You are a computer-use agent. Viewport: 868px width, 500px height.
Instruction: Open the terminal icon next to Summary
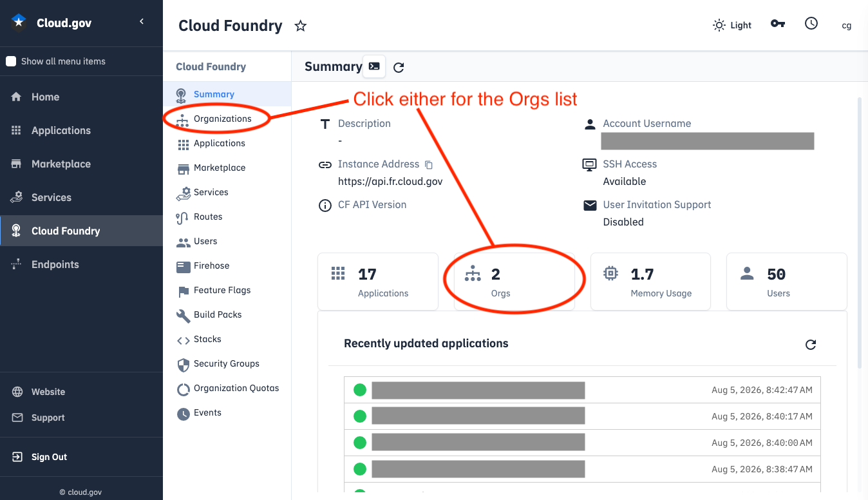(x=374, y=66)
